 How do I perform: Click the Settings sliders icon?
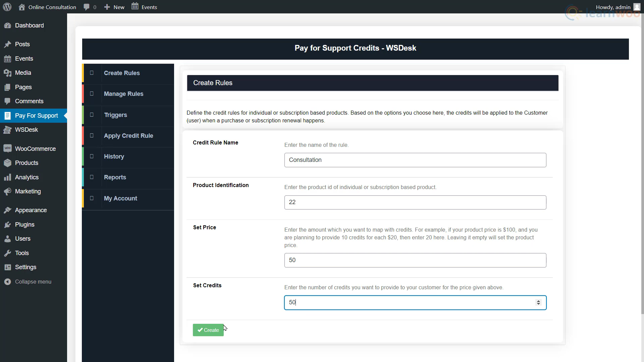(7, 267)
